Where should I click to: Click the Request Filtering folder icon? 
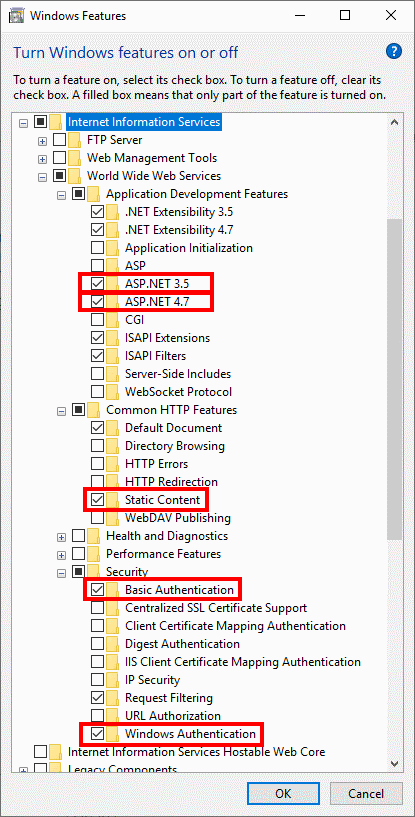click(113, 698)
